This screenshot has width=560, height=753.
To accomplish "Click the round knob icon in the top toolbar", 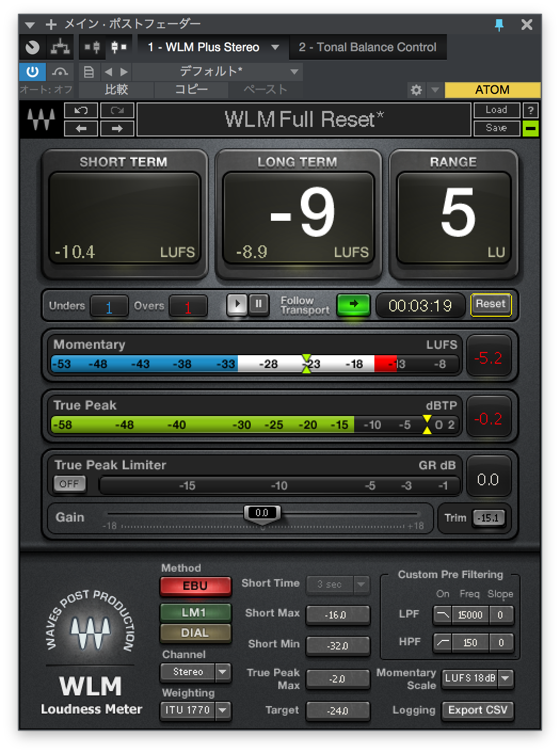I will click(33, 47).
